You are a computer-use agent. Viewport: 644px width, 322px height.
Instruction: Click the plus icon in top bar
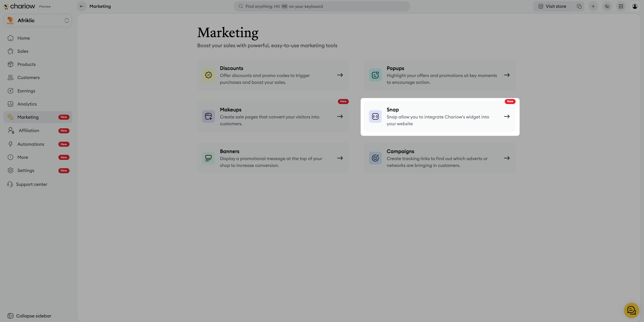click(x=593, y=6)
